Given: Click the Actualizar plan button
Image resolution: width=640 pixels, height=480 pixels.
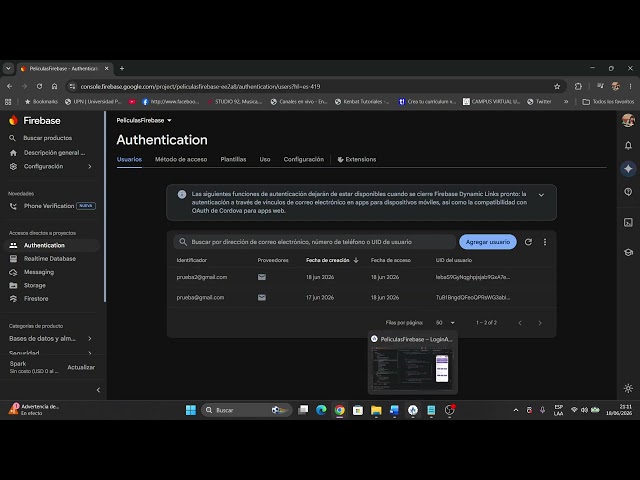Looking at the screenshot, I should pyautogui.click(x=81, y=367).
